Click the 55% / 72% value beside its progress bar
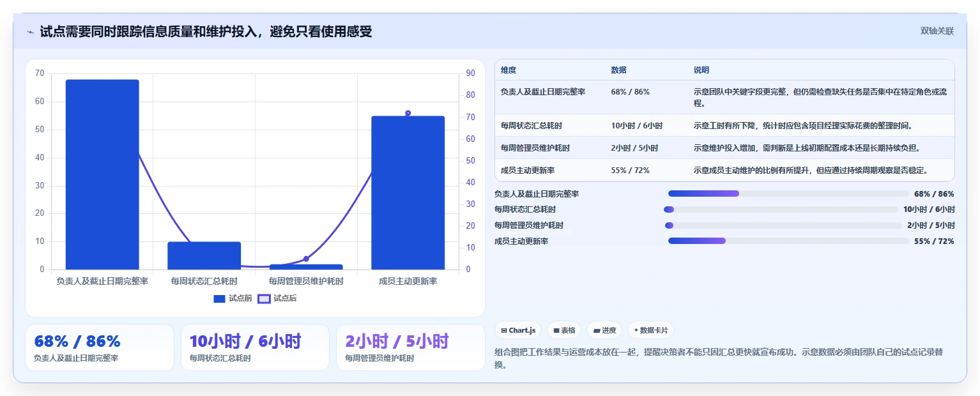The width and height of the screenshot is (980, 396). pos(934,241)
